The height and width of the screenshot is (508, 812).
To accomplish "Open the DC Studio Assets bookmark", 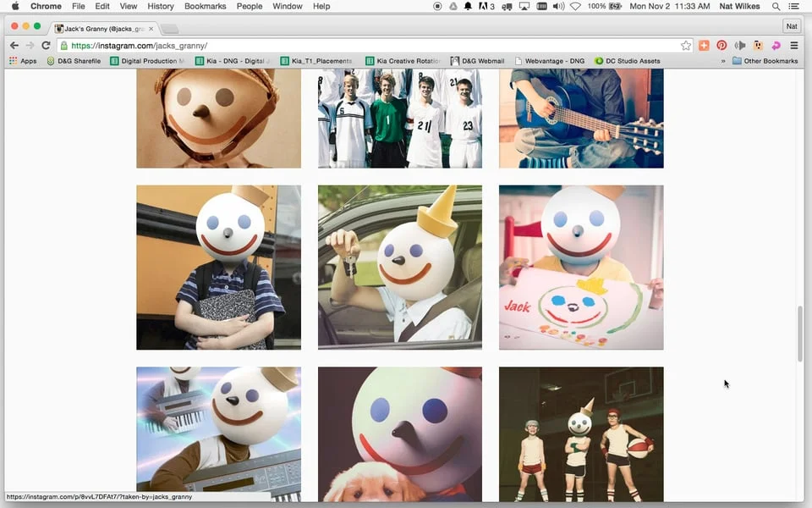I will pyautogui.click(x=627, y=61).
